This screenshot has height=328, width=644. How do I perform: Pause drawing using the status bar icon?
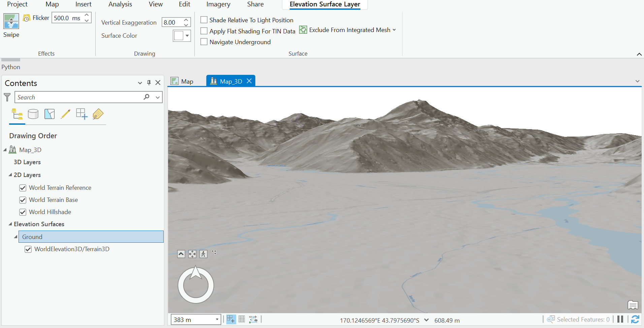coord(621,319)
